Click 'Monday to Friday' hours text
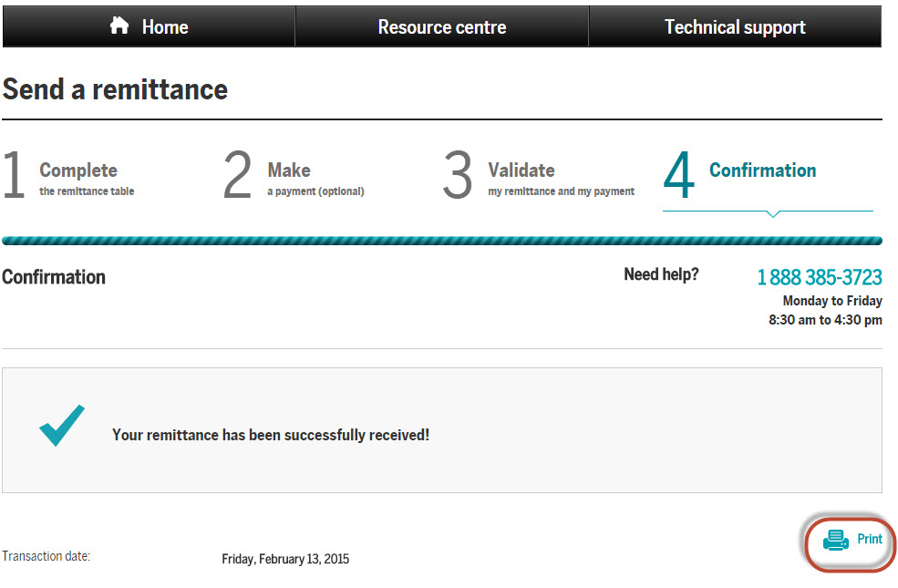898x588 pixels. click(x=832, y=301)
